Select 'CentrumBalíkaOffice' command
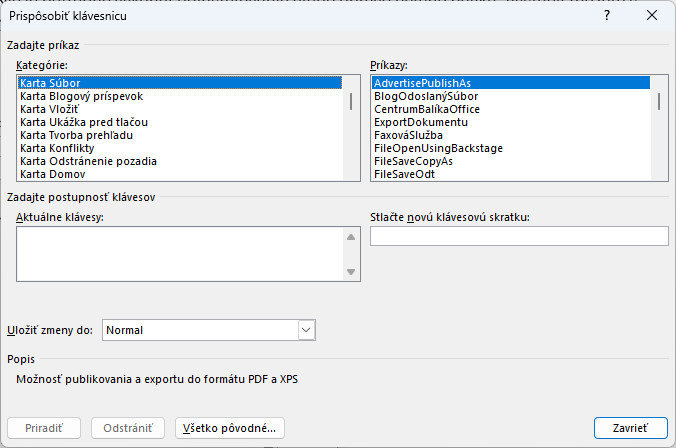Screen dimensions: 676x448 [427, 109]
